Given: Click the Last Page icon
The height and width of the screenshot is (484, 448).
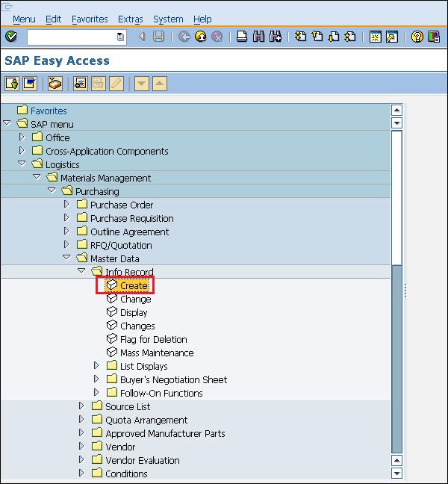Looking at the screenshot, I should point(350,37).
